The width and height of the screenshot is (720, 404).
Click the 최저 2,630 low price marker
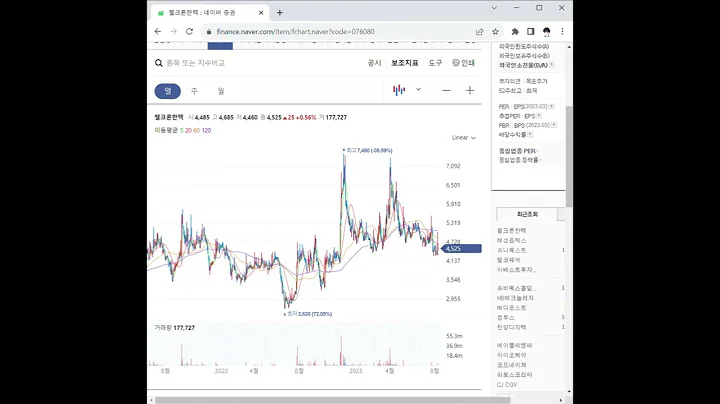308,314
